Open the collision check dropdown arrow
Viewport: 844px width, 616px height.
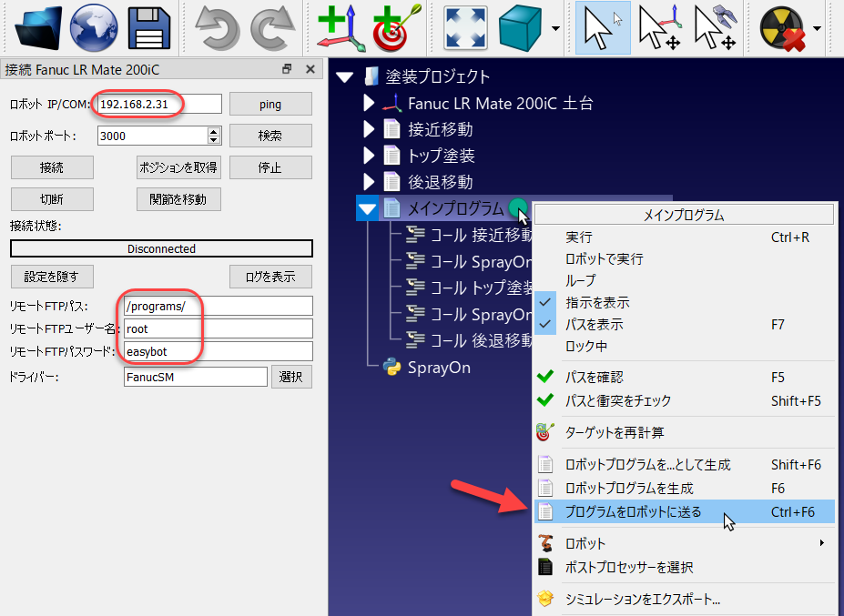click(x=817, y=28)
